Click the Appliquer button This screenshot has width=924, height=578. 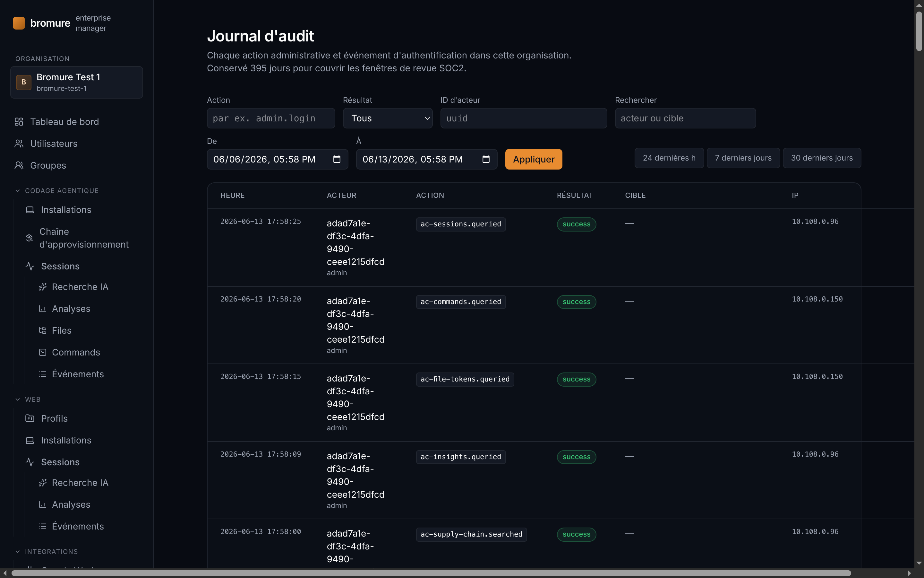[534, 159]
